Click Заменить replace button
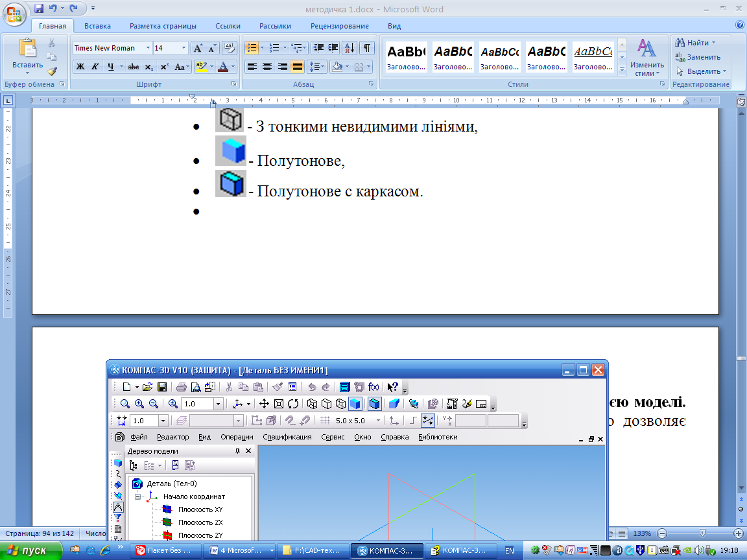 point(698,57)
